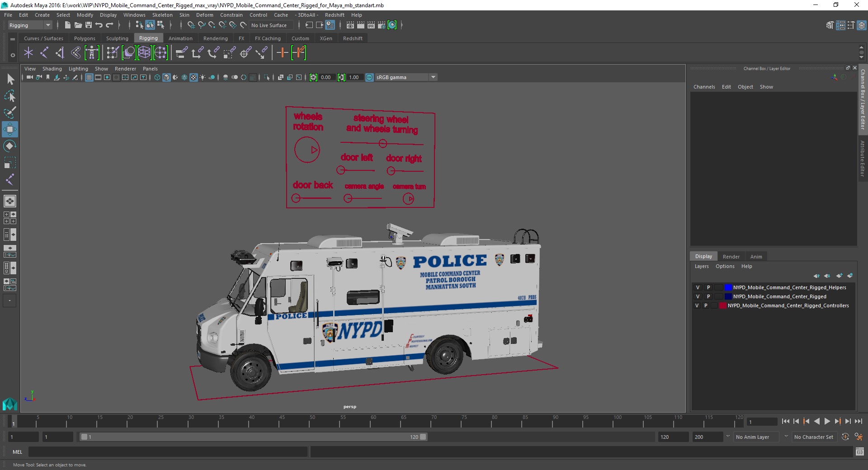Click the MEL command line input field
The width and height of the screenshot is (868, 470).
click(x=168, y=451)
